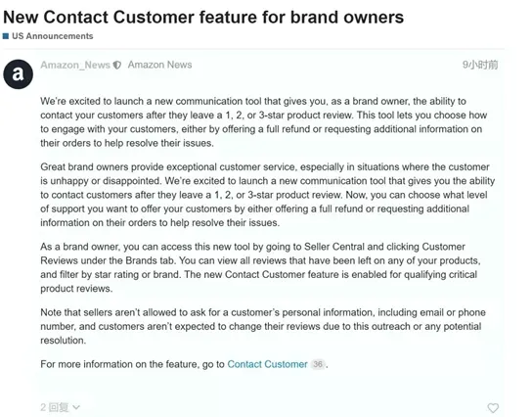Open the Amazon_News avatar profile picture
This screenshot has height=417, width=532.
click(18, 74)
